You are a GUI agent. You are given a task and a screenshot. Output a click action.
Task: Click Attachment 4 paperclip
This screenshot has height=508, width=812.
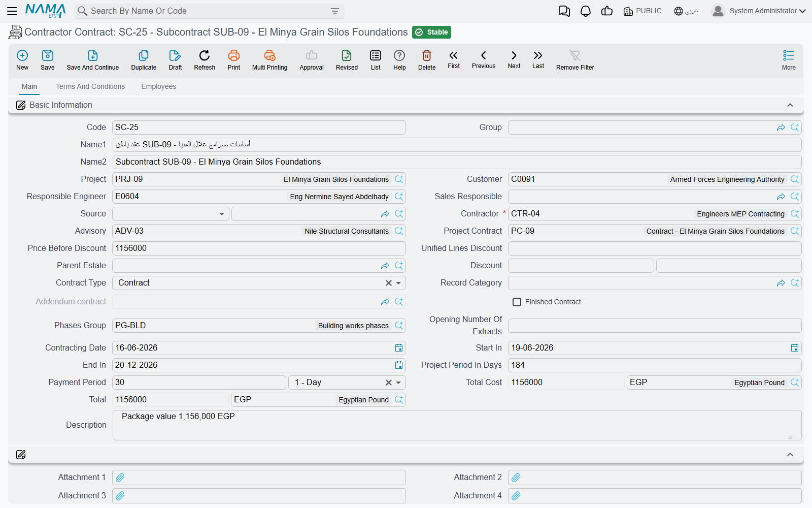[516, 496]
